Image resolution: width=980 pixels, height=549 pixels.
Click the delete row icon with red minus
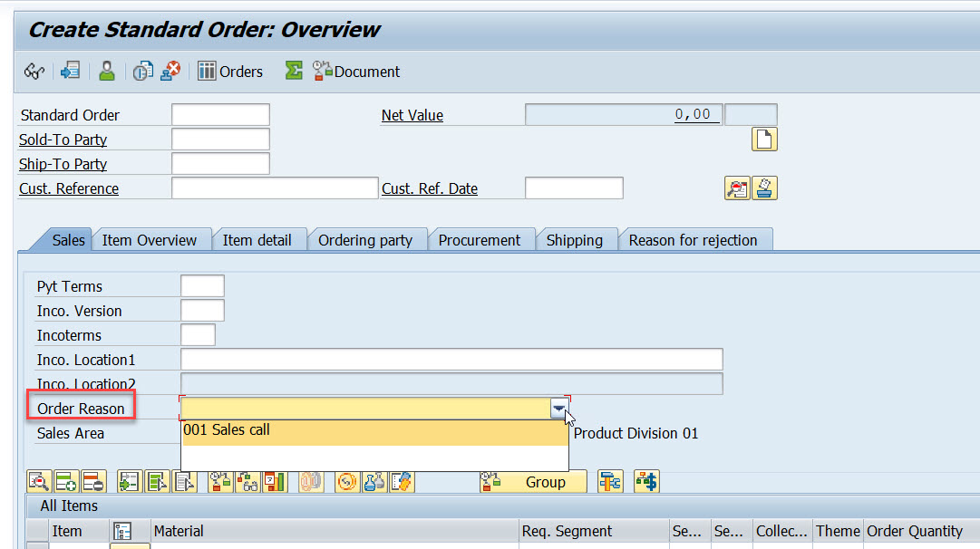coord(92,481)
